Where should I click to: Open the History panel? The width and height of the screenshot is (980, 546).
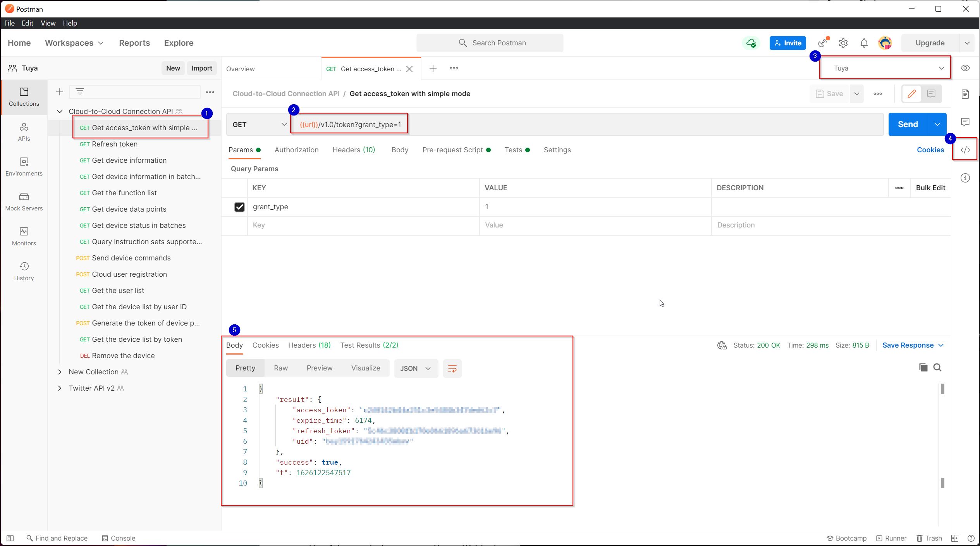[24, 271]
